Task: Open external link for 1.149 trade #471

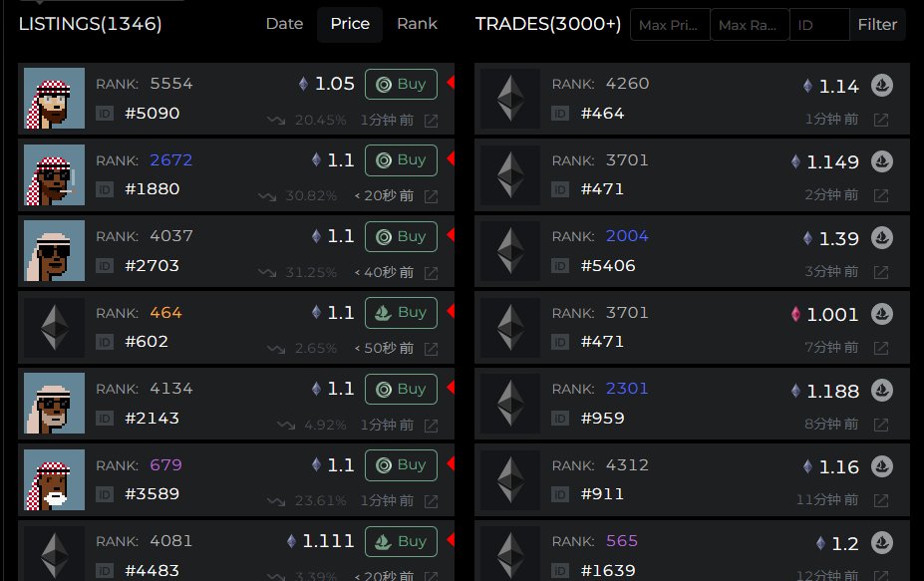Action: [x=881, y=195]
